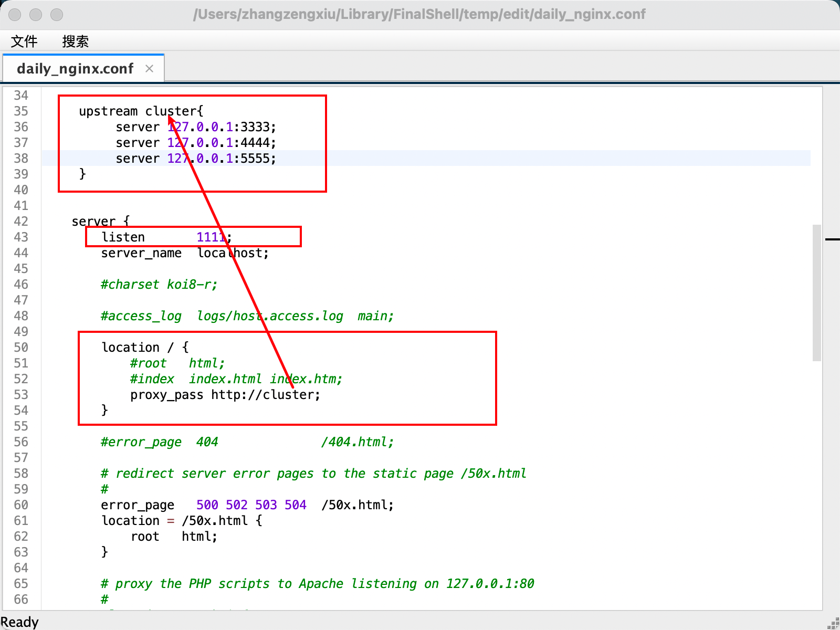Click '#error_page 404 /404.html;' line

pyautogui.click(x=247, y=442)
